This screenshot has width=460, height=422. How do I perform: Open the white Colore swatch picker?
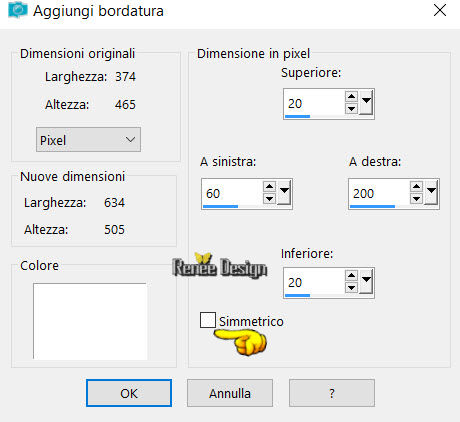pyautogui.click(x=90, y=321)
